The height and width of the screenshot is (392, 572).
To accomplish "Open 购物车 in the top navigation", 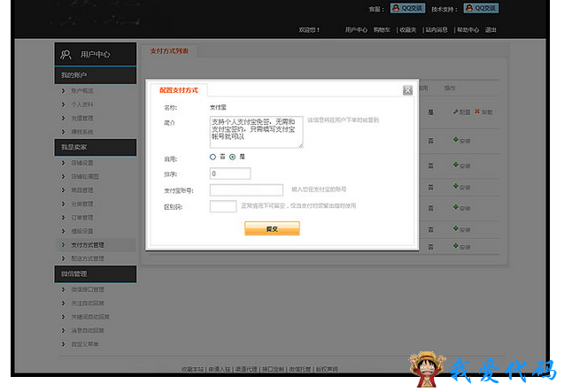I will pos(382,30).
